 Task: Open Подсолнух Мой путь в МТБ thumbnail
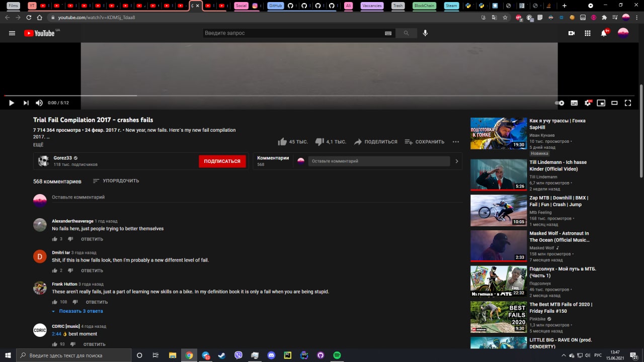click(x=499, y=281)
